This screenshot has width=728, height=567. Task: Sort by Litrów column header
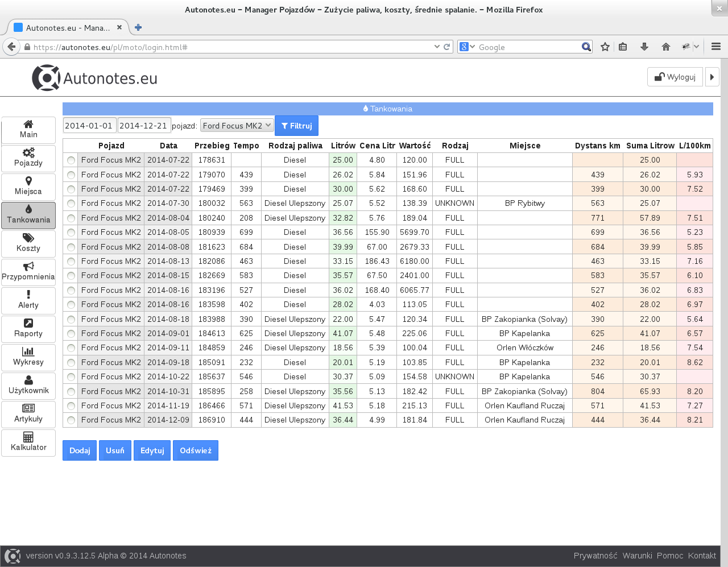point(343,146)
